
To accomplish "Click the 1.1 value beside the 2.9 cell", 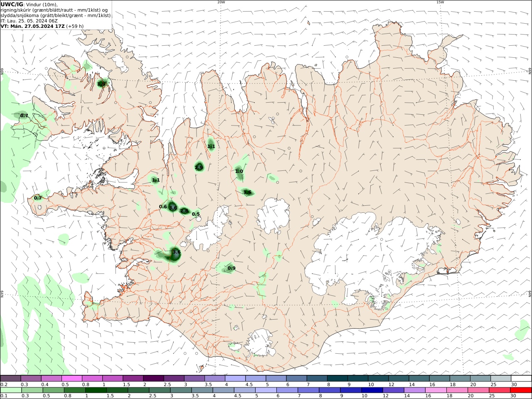I will point(211,146).
